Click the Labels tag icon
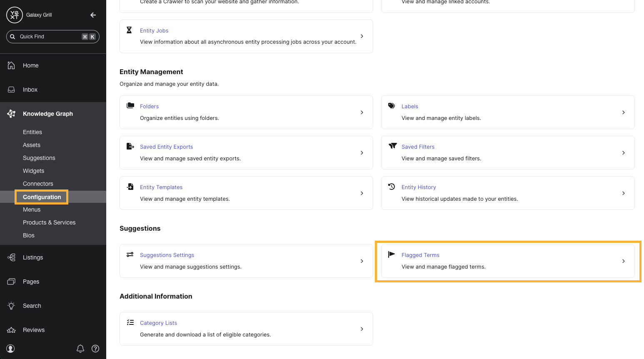 [x=391, y=105]
